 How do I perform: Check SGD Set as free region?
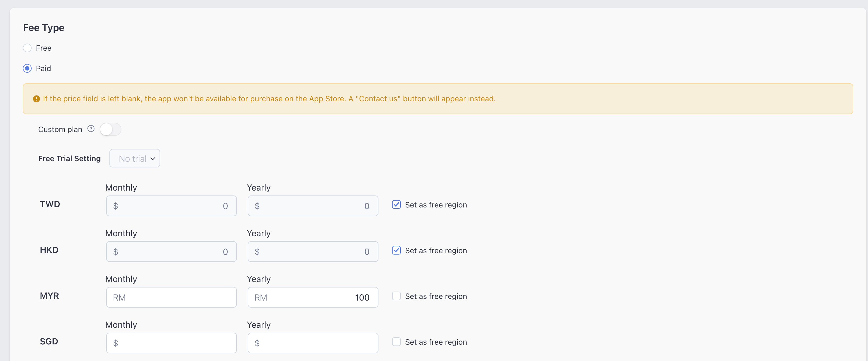click(x=396, y=342)
